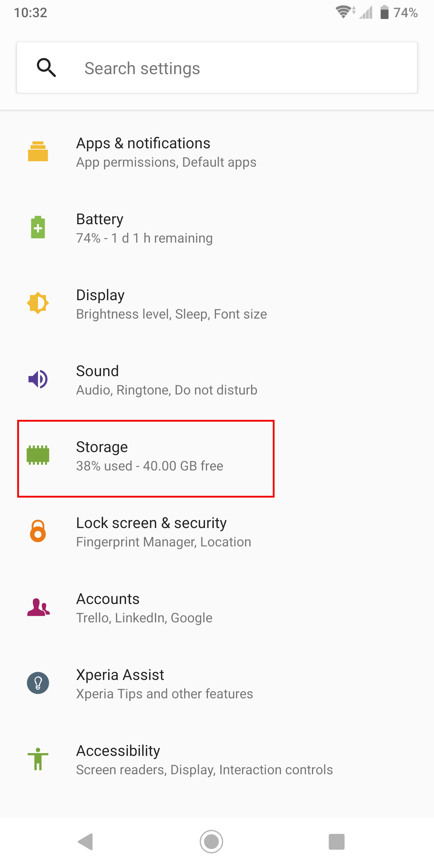Tap the magnifying glass search icon
This screenshot has width=434, height=868.
[x=46, y=68]
